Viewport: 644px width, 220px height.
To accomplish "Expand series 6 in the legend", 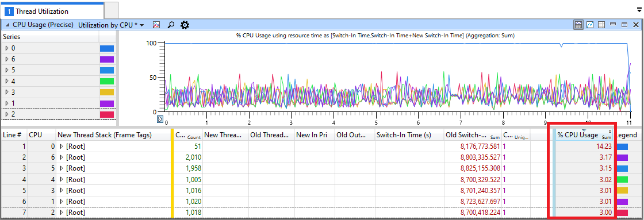I will coord(6,59).
